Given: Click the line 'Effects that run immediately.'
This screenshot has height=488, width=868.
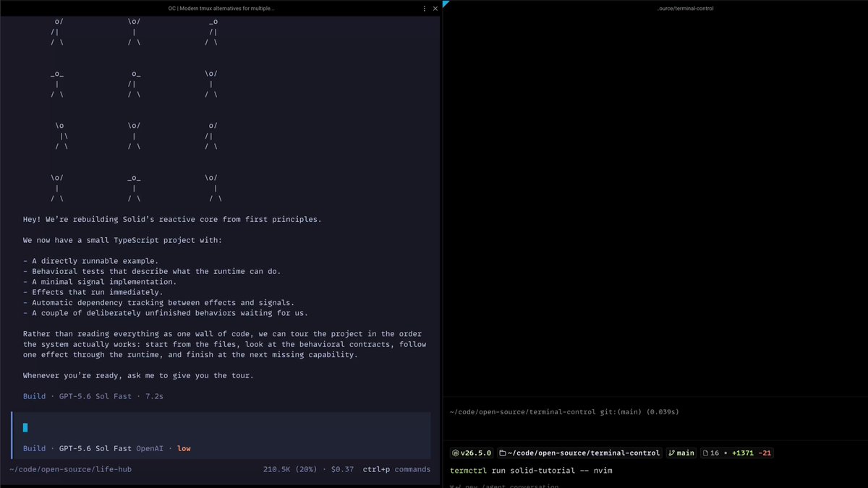Looking at the screenshot, I should coord(93,292).
